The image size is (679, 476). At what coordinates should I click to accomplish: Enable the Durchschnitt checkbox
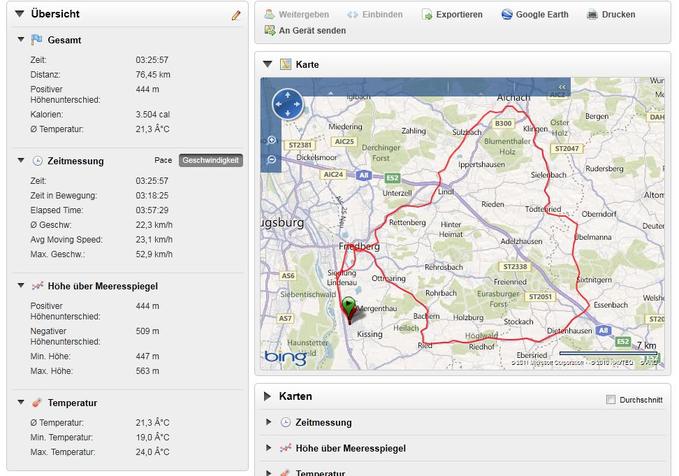click(x=611, y=400)
